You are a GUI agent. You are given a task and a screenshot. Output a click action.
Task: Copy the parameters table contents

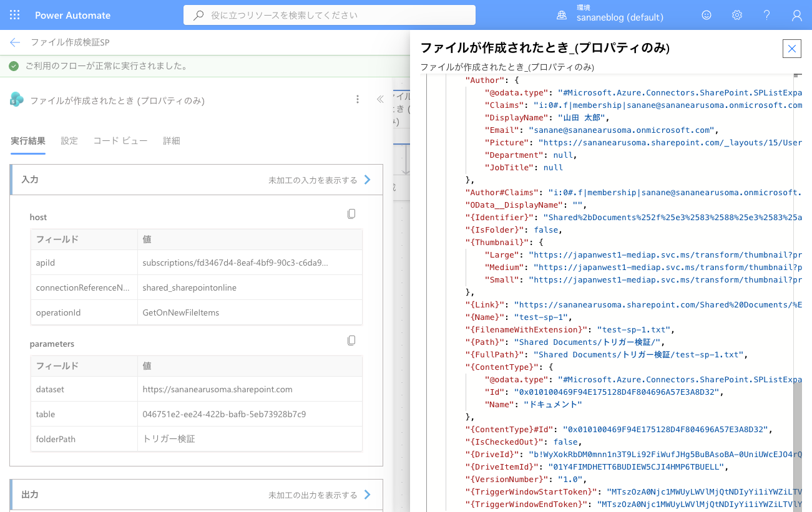click(351, 341)
